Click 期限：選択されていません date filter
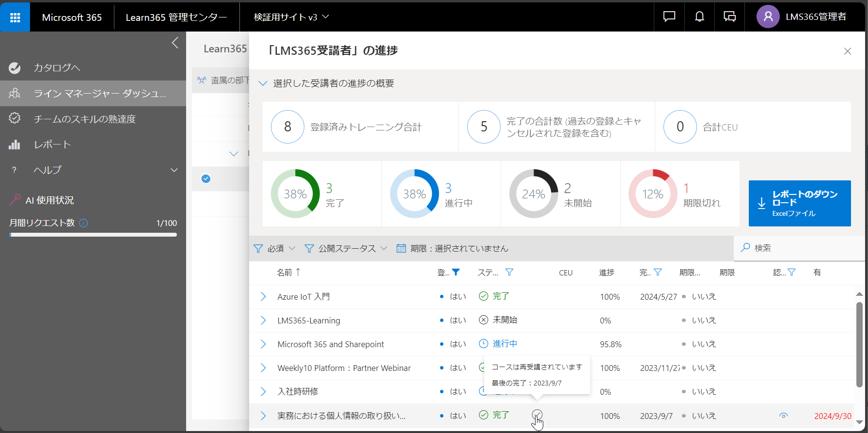The height and width of the screenshot is (433, 868). [x=452, y=248]
